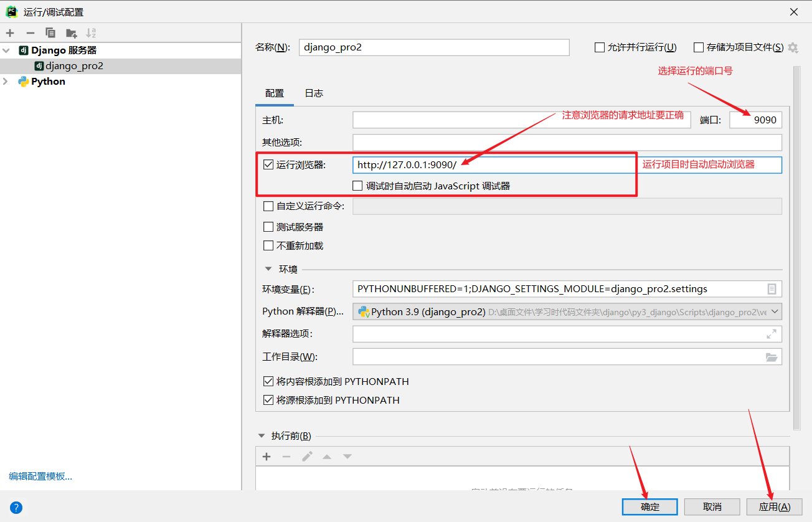Click the 取消 button
Viewport: 812px width, 522px height.
coord(712,506)
